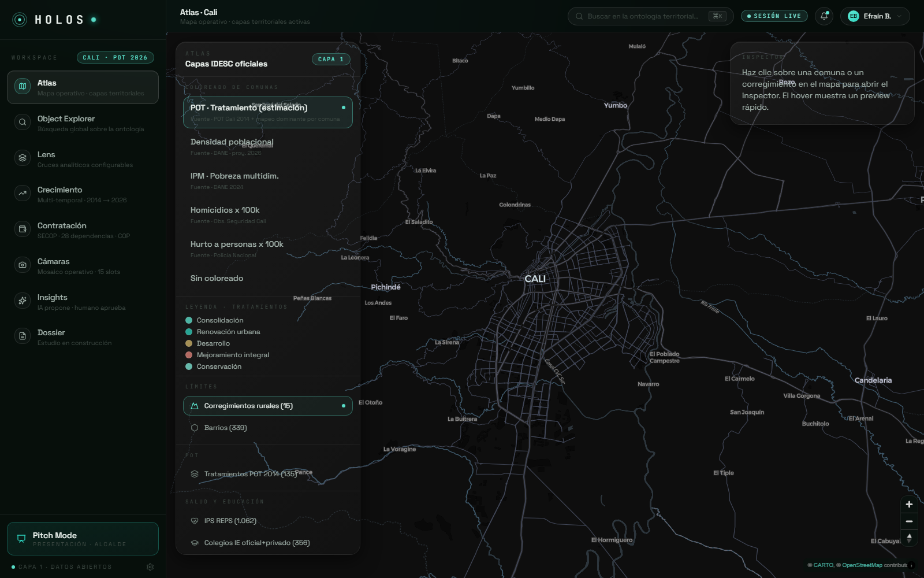Select Hurto a personas x 100k coloring
This screenshot has height=578, width=924.
[268, 249]
